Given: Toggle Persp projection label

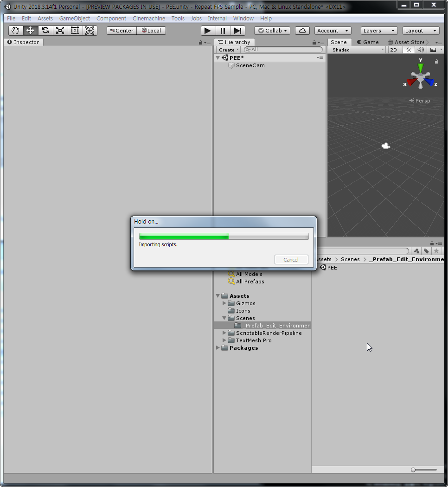Looking at the screenshot, I should tap(419, 101).
